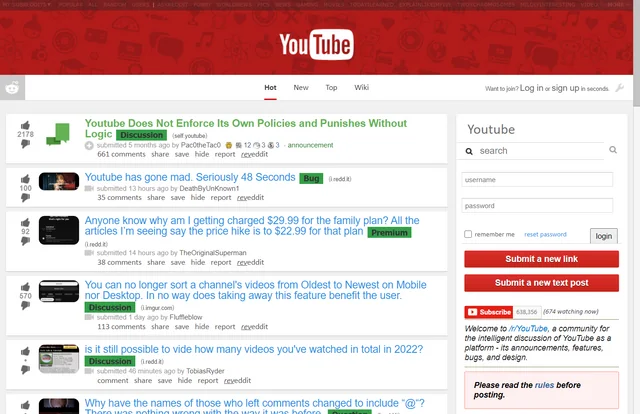Switch to the Hot tab

[x=270, y=87]
